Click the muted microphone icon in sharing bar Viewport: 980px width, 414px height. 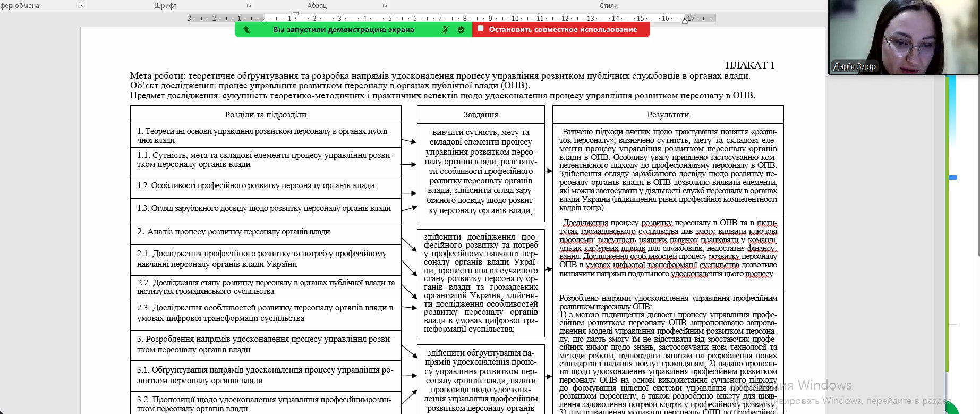pyautogui.click(x=445, y=30)
